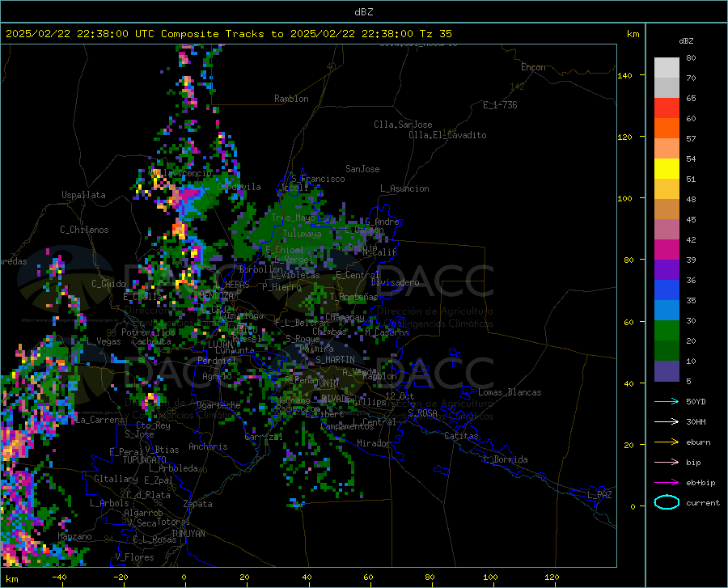
Task: Click the 48 dBZ brown-orange swatch
Action: [x=667, y=209]
